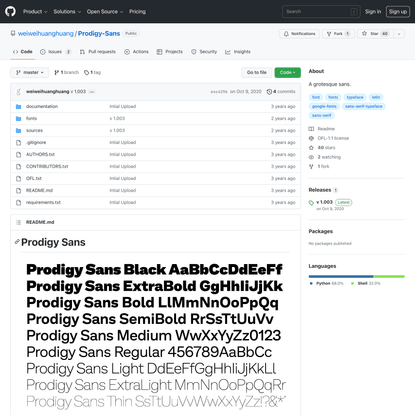
Task: Open the .gitignore file
Action: pyautogui.click(x=36, y=142)
